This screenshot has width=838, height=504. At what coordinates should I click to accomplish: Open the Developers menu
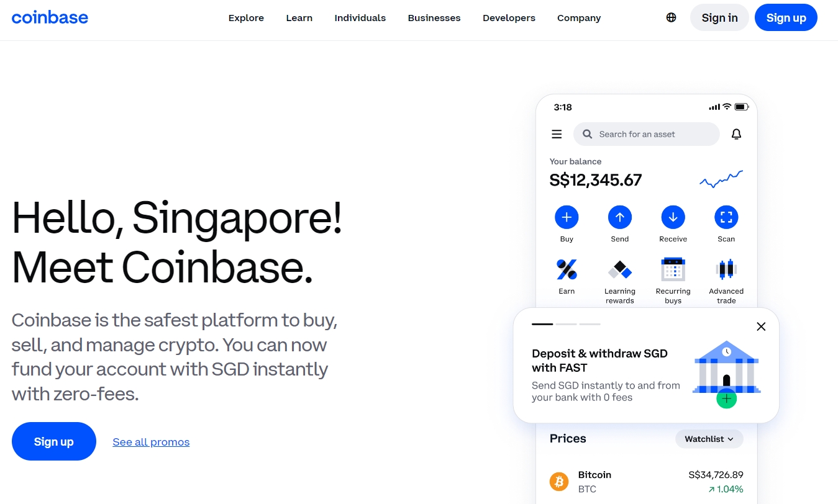tap(509, 18)
